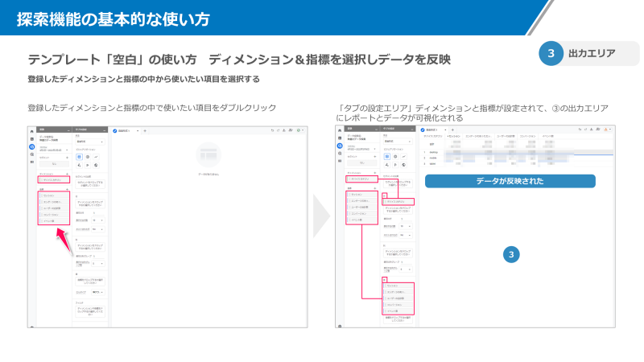Click データが反映された blue banner
644x362 pixels.
[x=509, y=182]
